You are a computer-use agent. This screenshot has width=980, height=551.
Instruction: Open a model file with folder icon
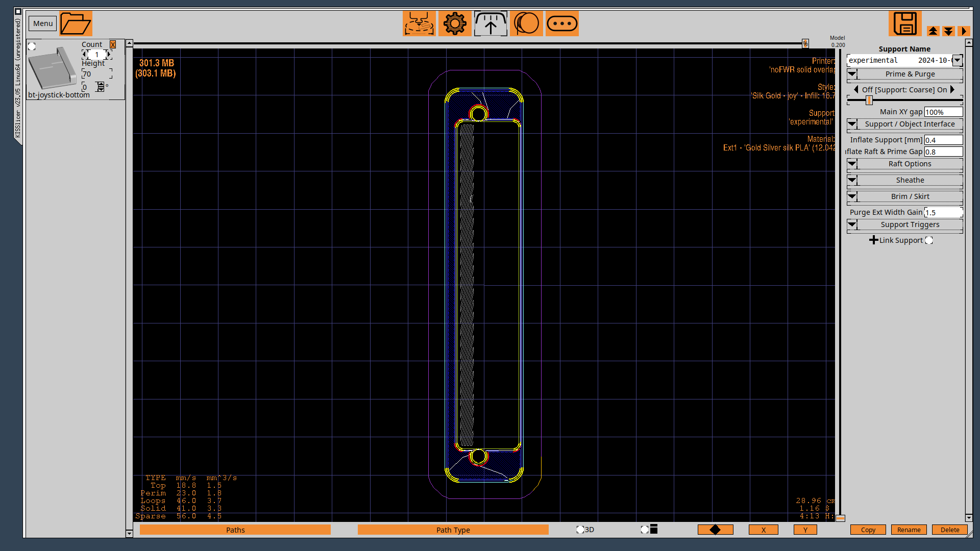click(x=76, y=23)
